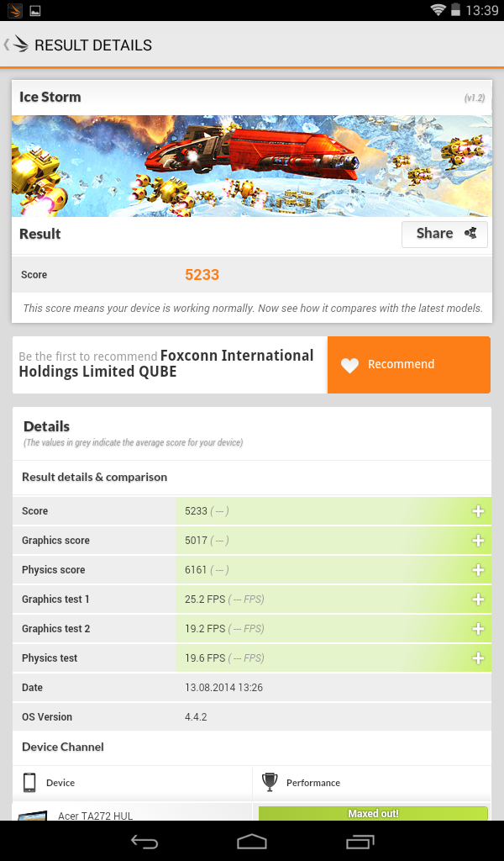Expand Graphics test 1 details
Viewport: 504px width, 861px height.
click(x=478, y=599)
